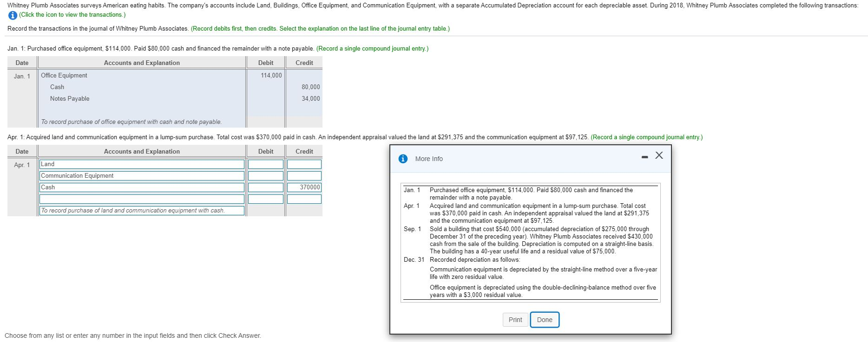Viewport: 868px width, 342px height.
Task: Select the Communication Equipment account field
Action: 142,176
